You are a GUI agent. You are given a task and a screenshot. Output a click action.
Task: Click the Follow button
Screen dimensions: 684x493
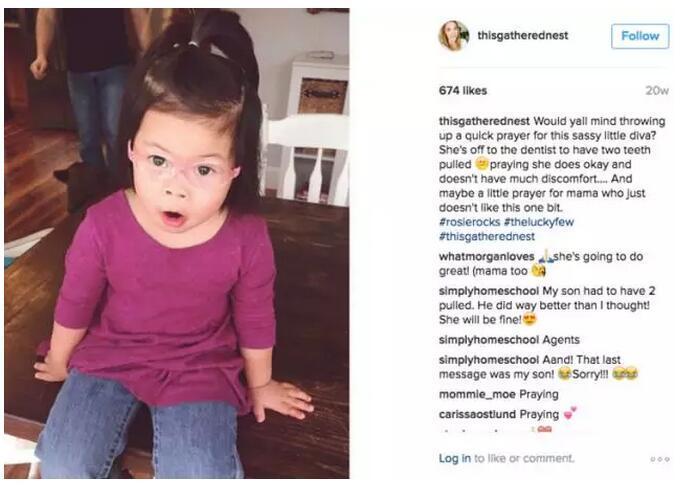point(640,36)
